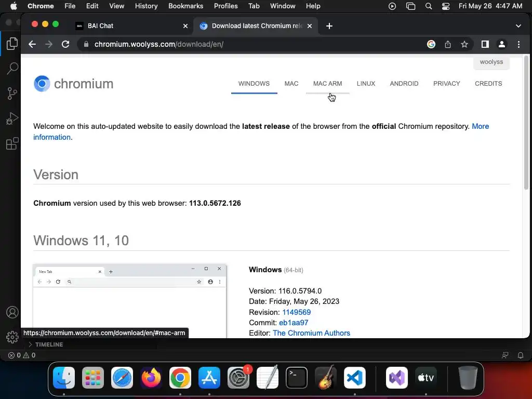Open Finder from the dock

tap(64, 378)
